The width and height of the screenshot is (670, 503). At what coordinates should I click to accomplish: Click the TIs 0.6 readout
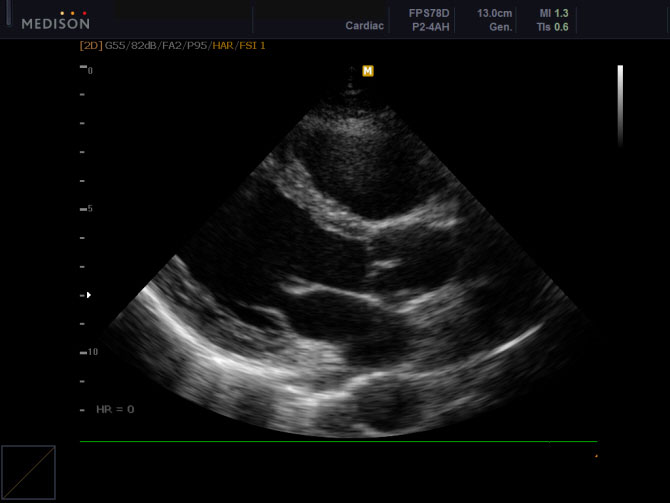click(552, 27)
